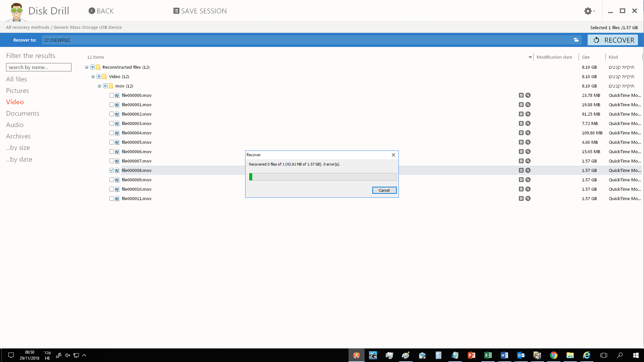Preview file000009.mov with magnifier icon
The width and height of the screenshot is (644, 362).
528,180
